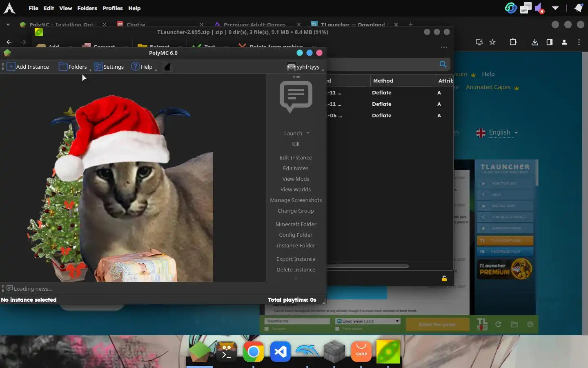The height and width of the screenshot is (368, 588).
Task: Click Add Instance in PolyMC toolbar
Action: click(x=28, y=67)
